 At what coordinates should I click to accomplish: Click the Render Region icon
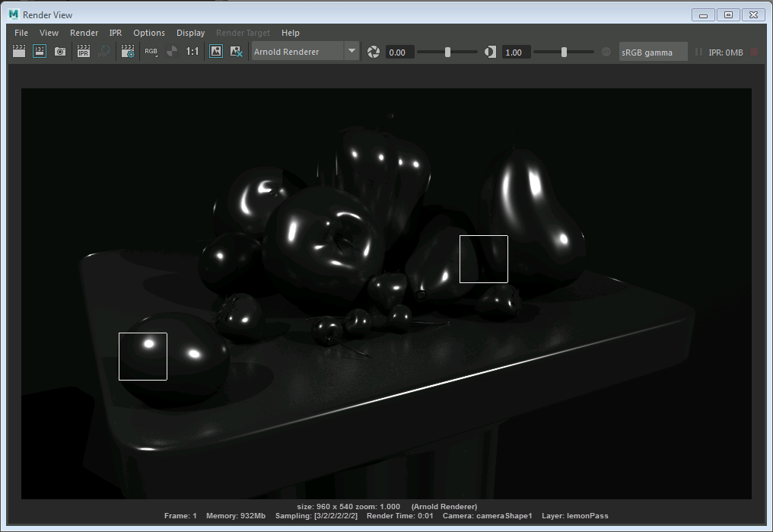click(x=40, y=52)
